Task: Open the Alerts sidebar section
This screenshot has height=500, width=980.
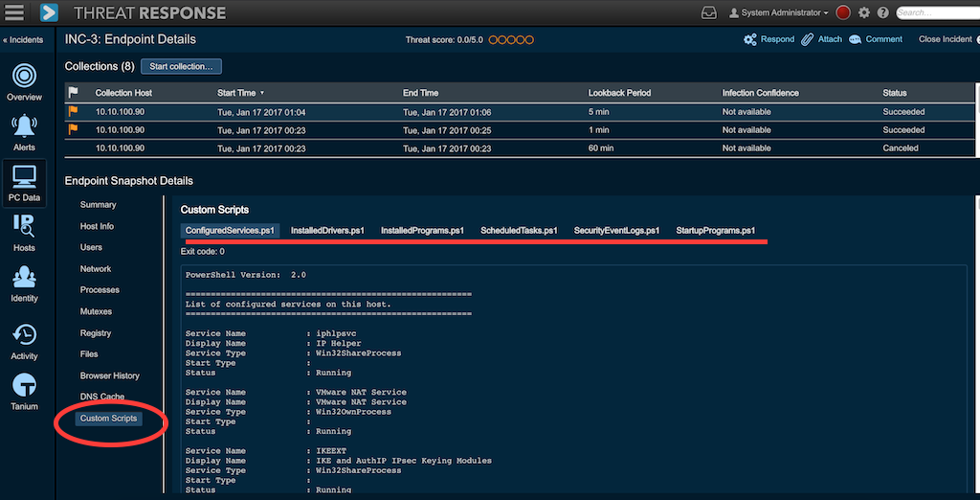Action: point(24,133)
